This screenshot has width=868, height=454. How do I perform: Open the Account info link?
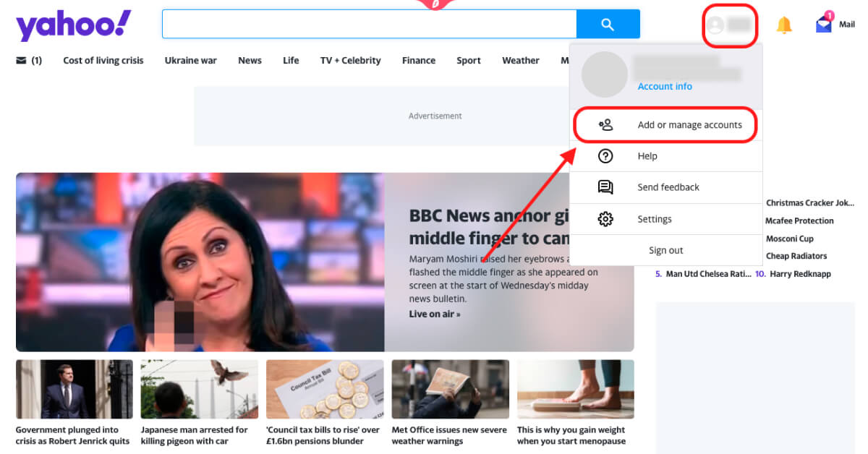[x=665, y=86]
